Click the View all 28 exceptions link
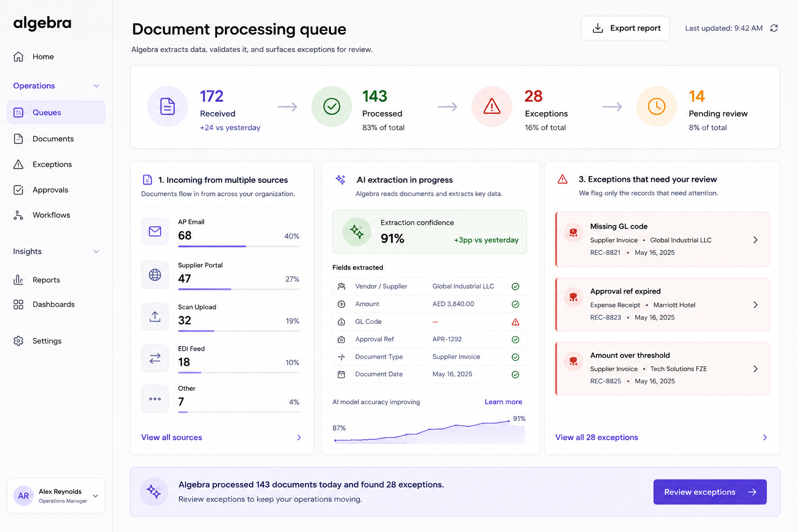 pyautogui.click(x=596, y=437)
